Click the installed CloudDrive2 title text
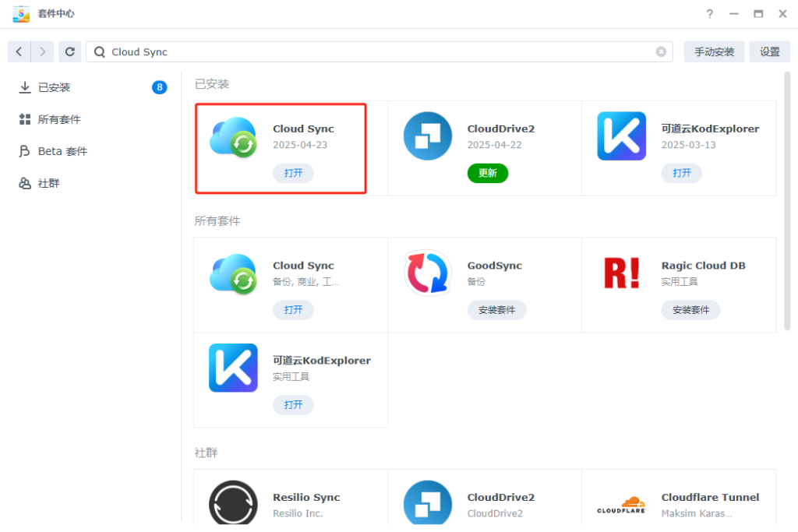This screenshot has width=798, height=532. [501, 129]
